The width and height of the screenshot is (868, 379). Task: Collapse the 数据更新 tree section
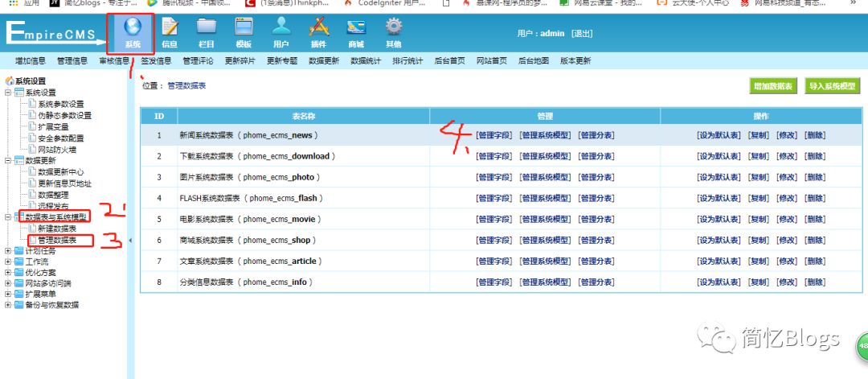tap(9, 161)
